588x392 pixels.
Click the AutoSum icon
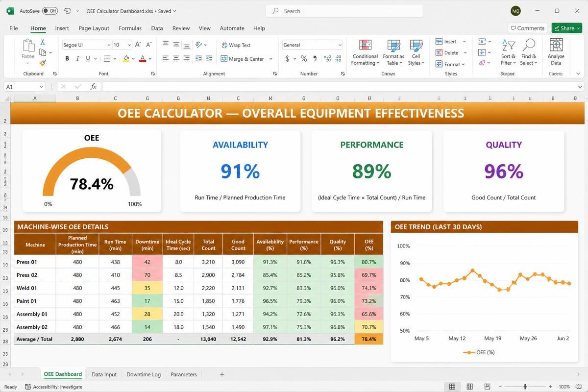482,42
